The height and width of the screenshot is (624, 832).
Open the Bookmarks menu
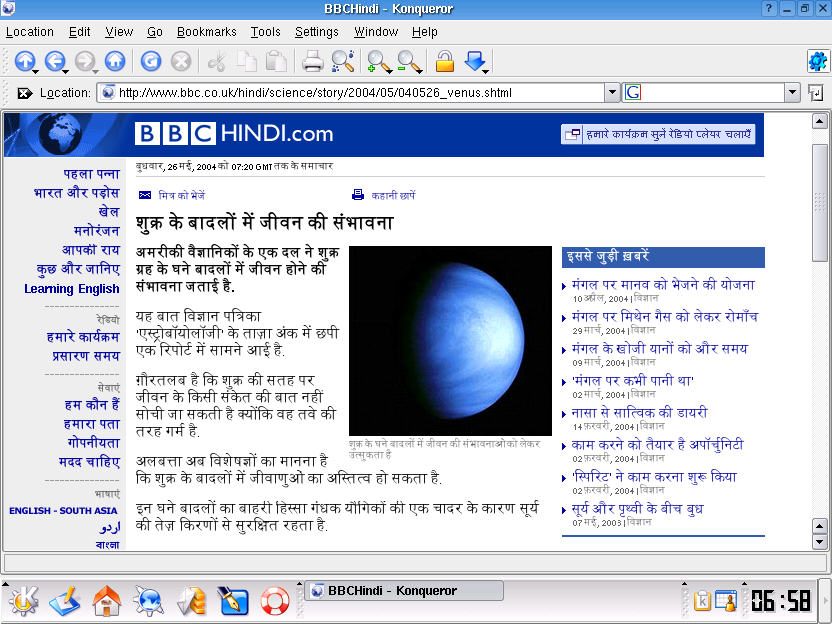tap(206, 32)
